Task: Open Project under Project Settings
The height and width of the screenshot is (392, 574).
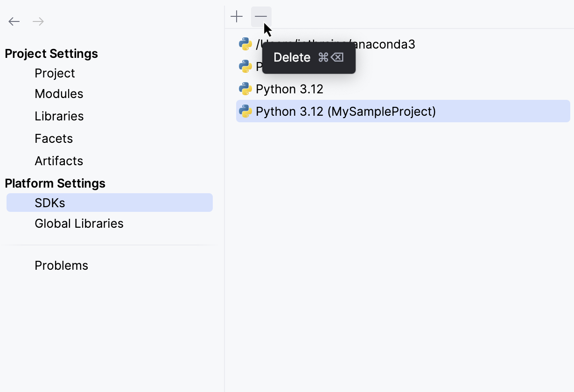Action: click(55, 73)
